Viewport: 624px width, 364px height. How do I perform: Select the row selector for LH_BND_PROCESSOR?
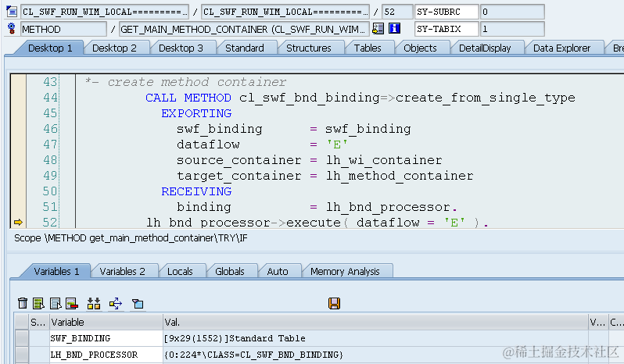(x=21, y=355)
